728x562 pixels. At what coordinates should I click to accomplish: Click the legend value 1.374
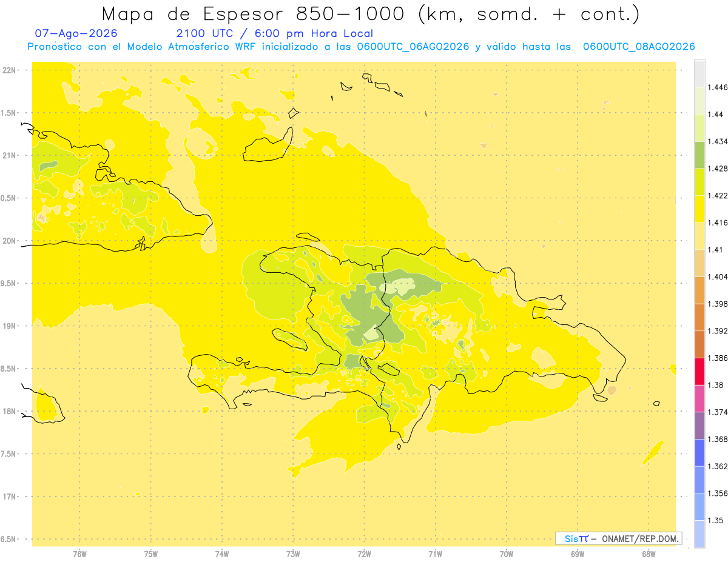coord(718,412)
